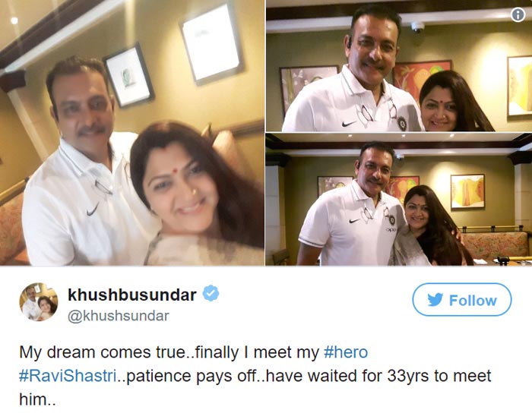Click the blue verified badge beside khushbusundar
The height and width of the screenshot is (413, 532).
[x=211, y=293]
